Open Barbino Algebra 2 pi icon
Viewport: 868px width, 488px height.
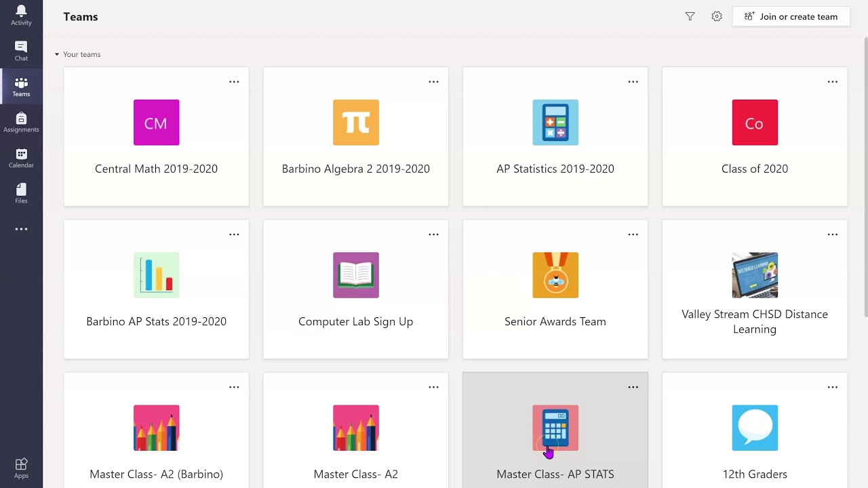pyautogui.click(x=356, y=123)
